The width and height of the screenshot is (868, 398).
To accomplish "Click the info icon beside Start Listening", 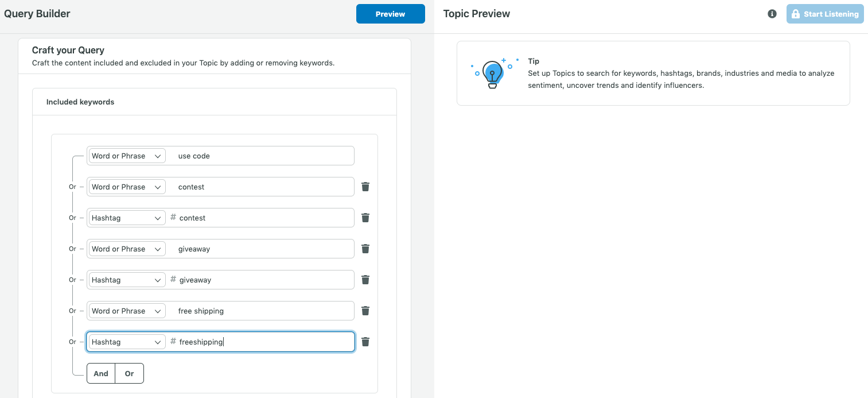I will point(772,13).
